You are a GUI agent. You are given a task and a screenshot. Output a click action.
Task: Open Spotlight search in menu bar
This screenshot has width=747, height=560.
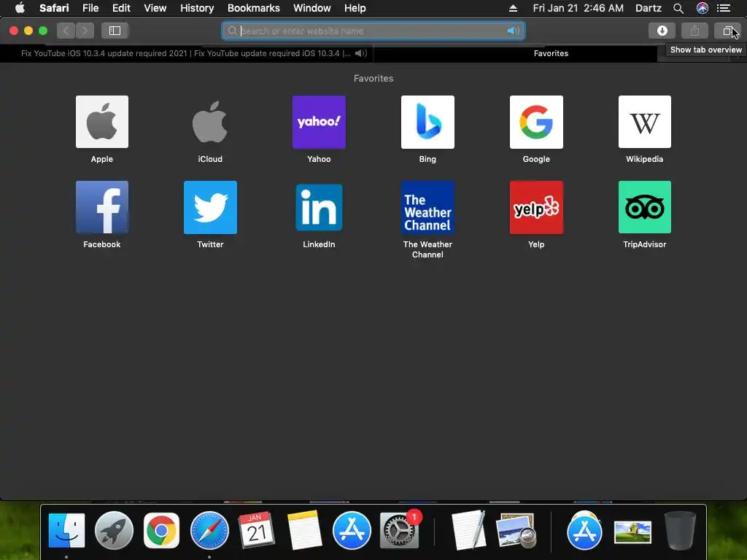[678, 8]
